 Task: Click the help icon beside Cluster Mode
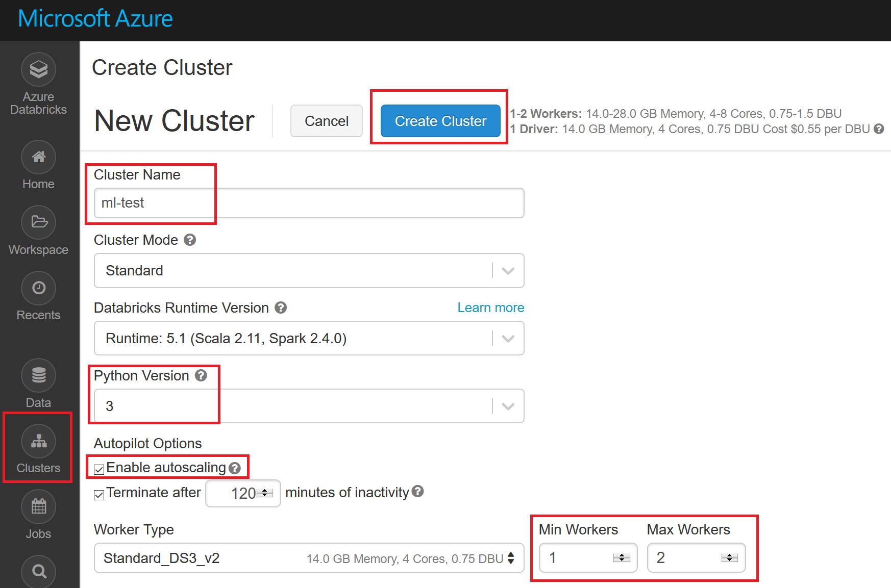click(x=190, y=240)
